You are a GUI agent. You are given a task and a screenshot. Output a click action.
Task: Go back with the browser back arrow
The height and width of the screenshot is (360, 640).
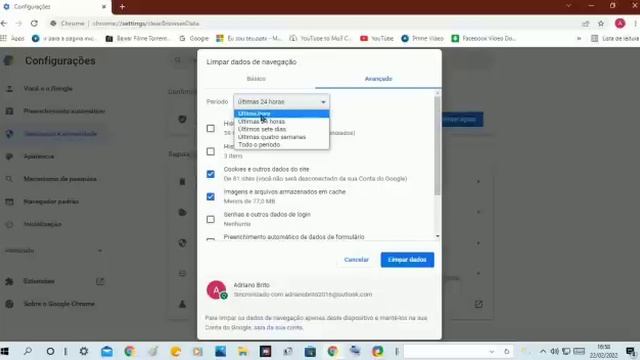point(4,24)
